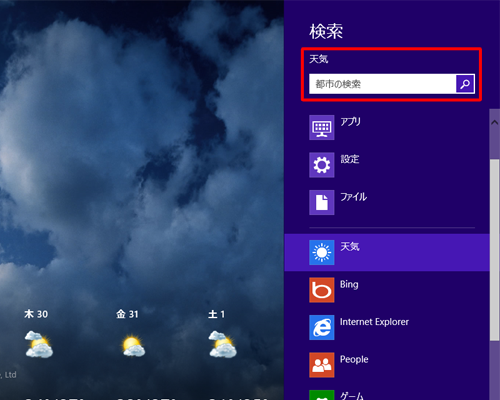500x400 pixels.
Task: Click the scrollbar up arrow
Action: tap(495, 122)
